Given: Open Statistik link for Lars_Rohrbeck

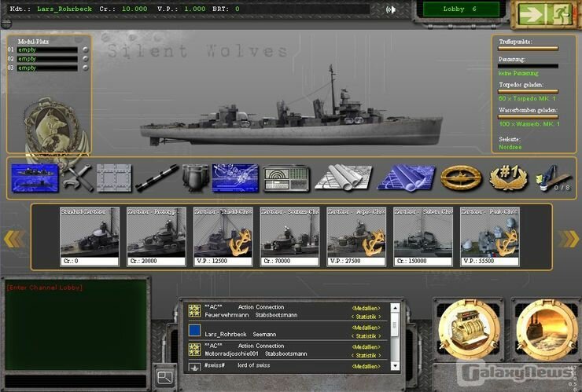Looking at the screenshot, I should click(365, 335).
